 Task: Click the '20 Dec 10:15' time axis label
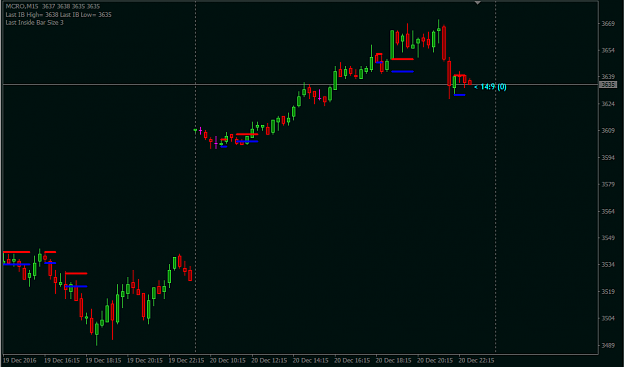point(228,361)
